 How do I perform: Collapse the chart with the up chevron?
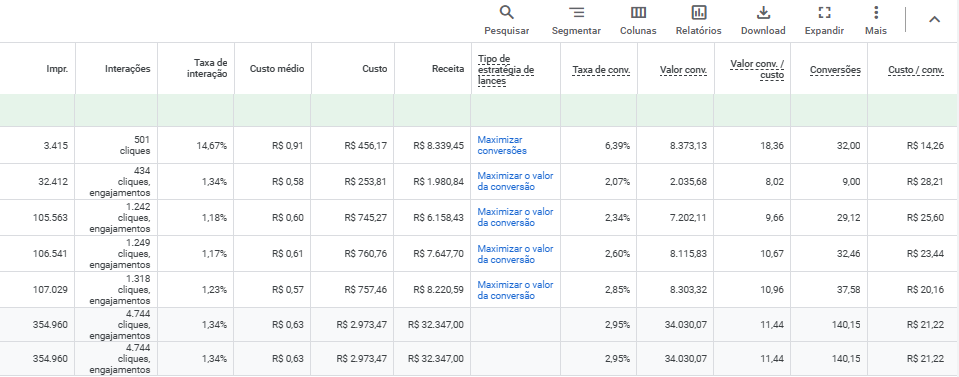(x=934, y=20)
